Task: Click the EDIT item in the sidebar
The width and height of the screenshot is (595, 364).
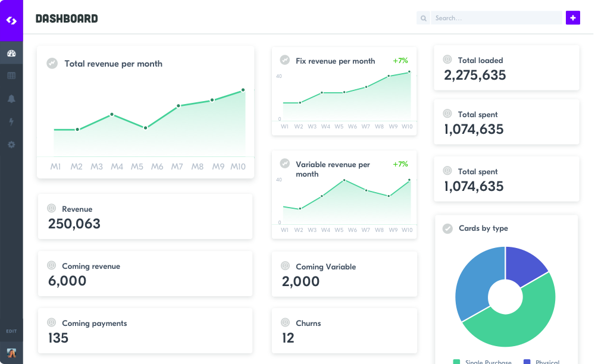Action: point(11,331)
